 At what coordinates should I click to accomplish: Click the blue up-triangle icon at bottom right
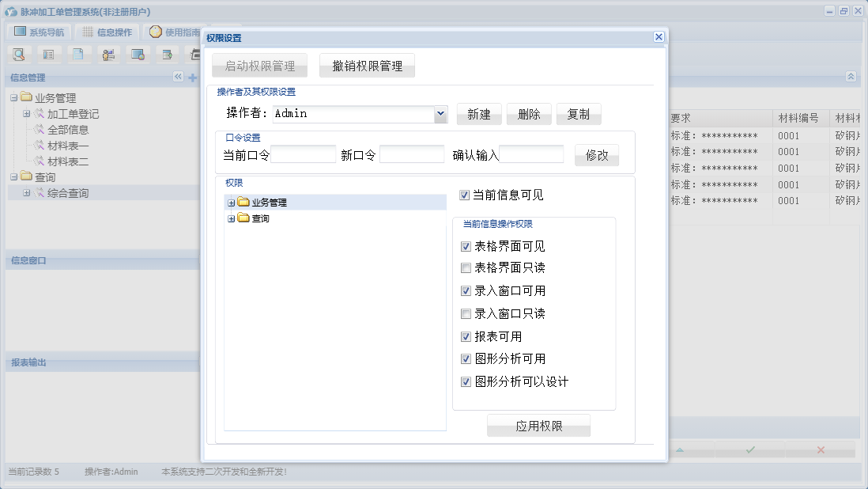tap(680, 449)
